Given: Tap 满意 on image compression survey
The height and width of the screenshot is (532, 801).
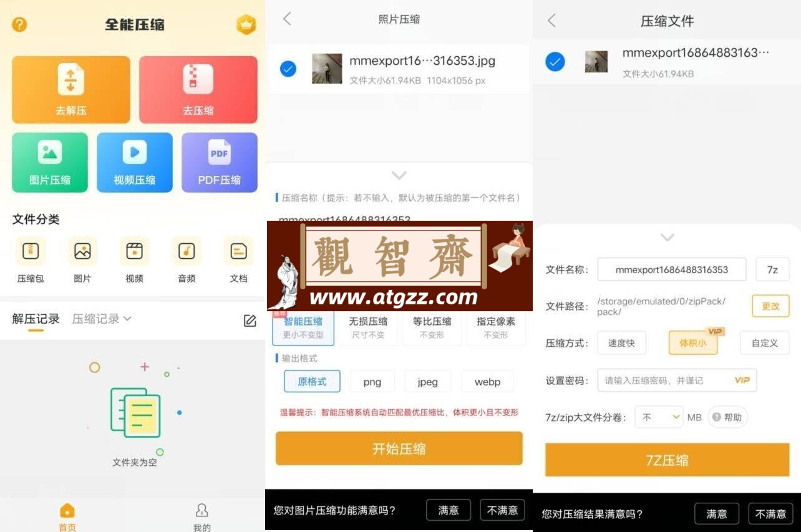Looking at the screenshot, I should [449, 510].
